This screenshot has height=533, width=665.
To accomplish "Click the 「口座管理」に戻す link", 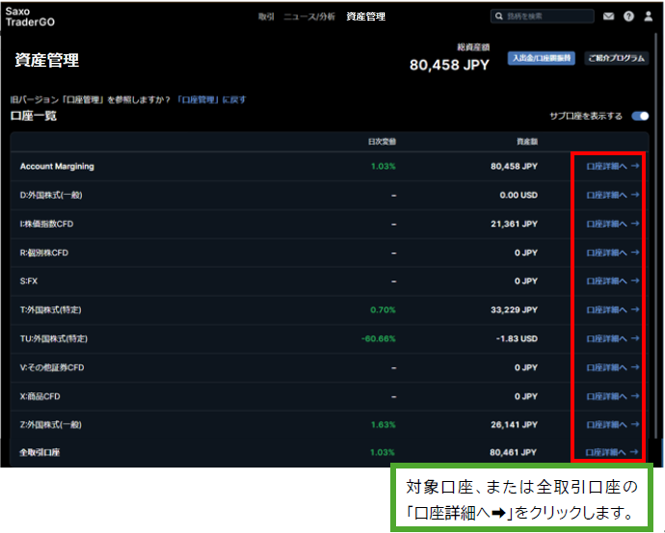I will [211, 100].
